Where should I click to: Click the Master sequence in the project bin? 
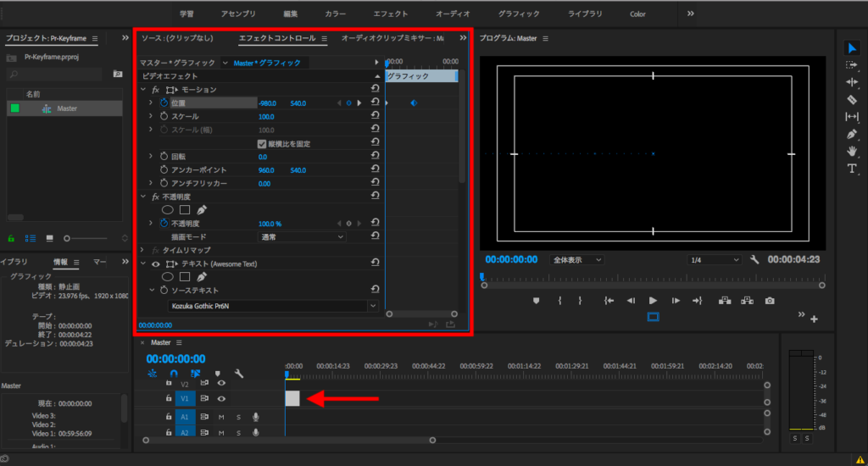pos(67,108)
